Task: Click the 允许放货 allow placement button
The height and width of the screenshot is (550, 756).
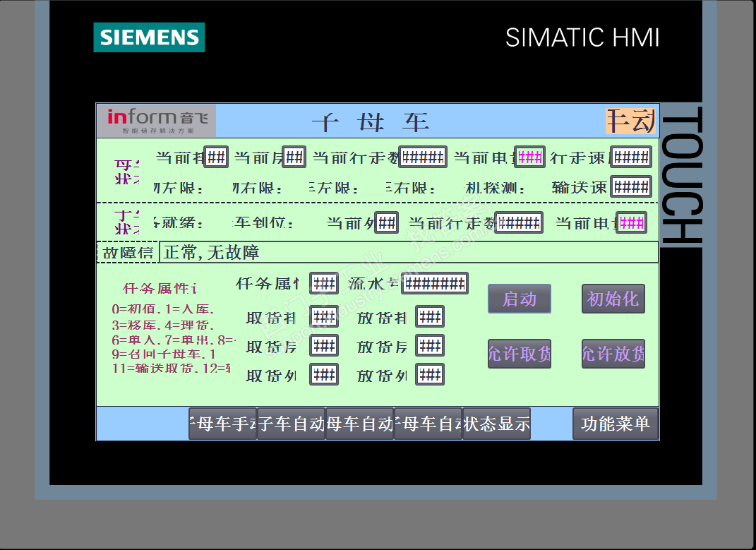Action: (x=613, y=354)
